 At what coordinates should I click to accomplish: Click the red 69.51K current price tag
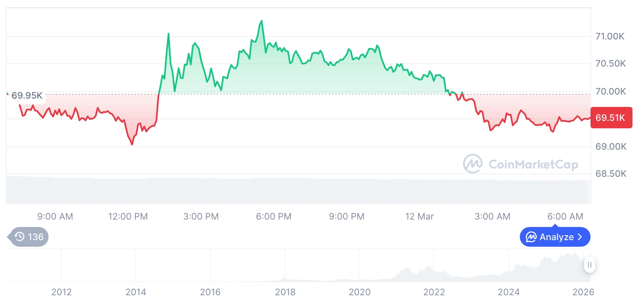click(611, 118)
